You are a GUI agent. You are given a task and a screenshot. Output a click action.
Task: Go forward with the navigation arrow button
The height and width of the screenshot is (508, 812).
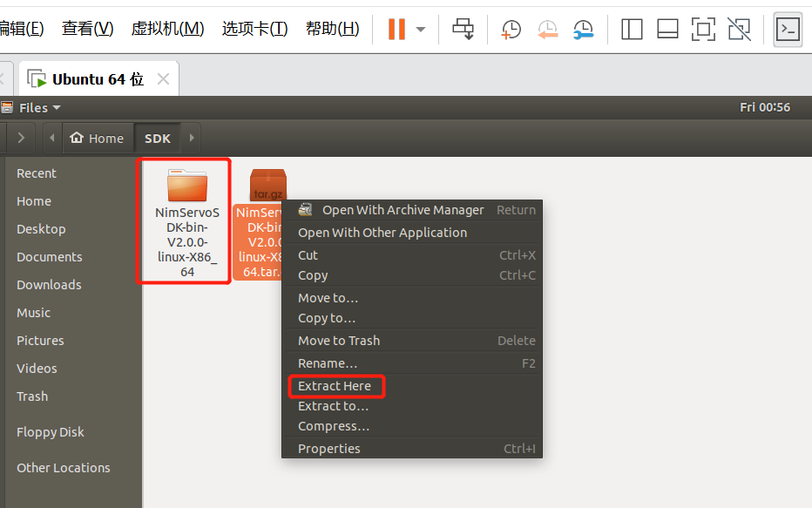click(x=21, y=138)
